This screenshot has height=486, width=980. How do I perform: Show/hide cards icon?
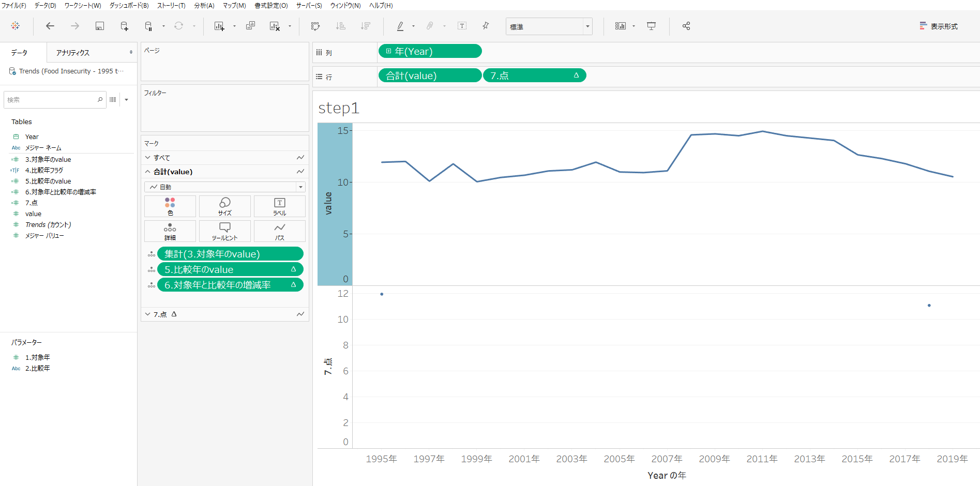pyautogui.click(x=621, y=26)
